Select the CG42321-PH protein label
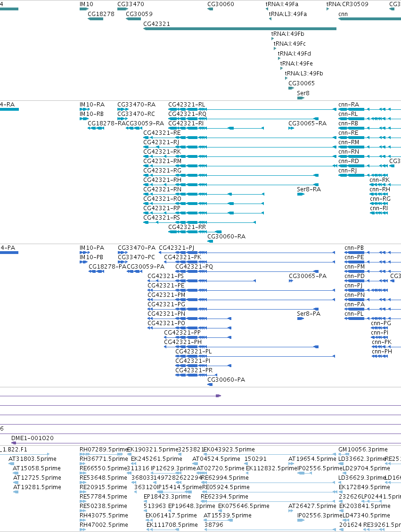Viewport: 401px width, 532px height. [x=183, y=342]
